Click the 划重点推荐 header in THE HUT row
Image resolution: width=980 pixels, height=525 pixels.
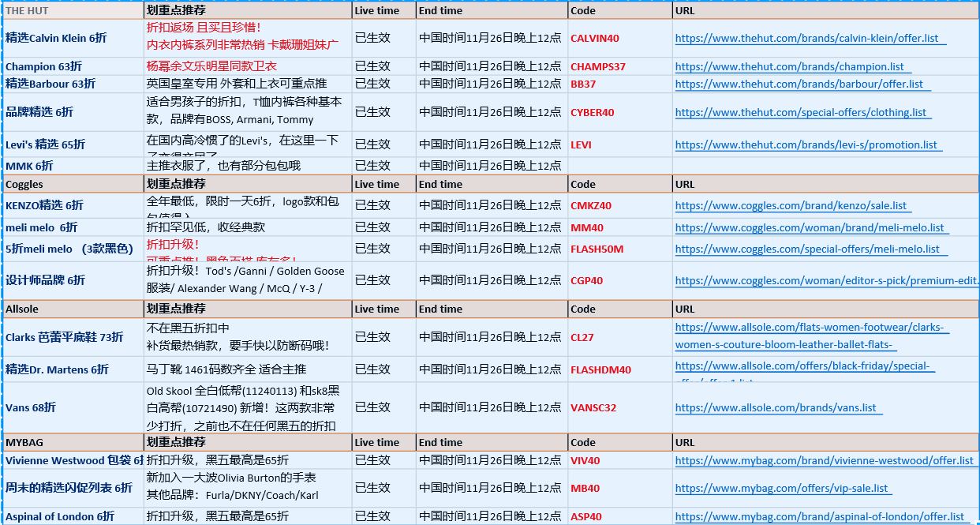[x=248, y=10]
